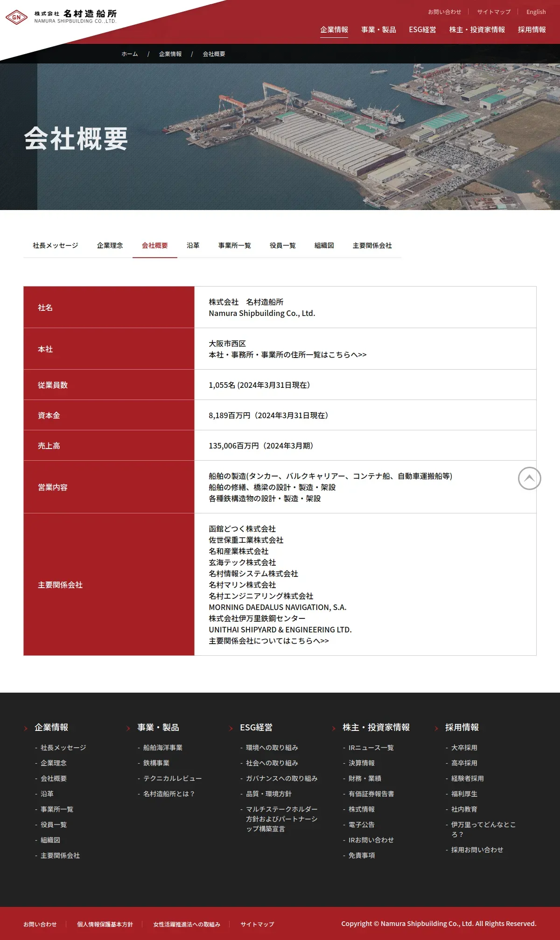The image size is (560, 940).
Task: Open the 事業・製品 main navigation menu
Action: click(x=378, y=29)
